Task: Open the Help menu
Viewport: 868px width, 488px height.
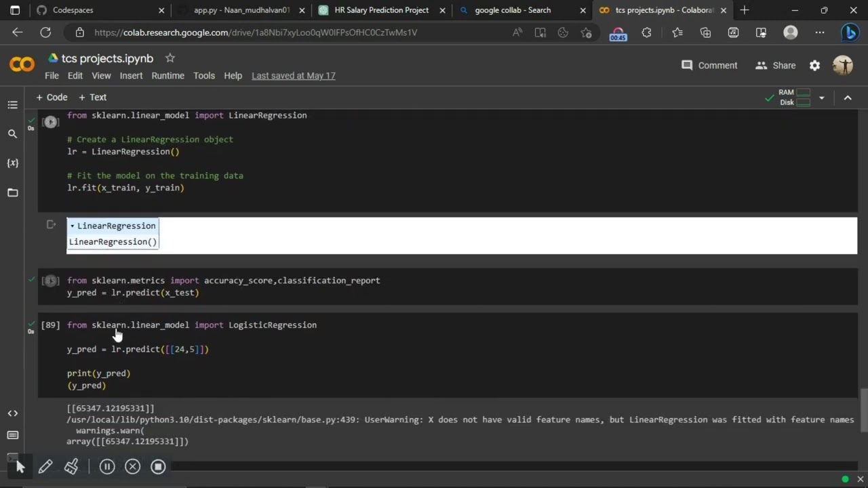Action: [233, 76]
